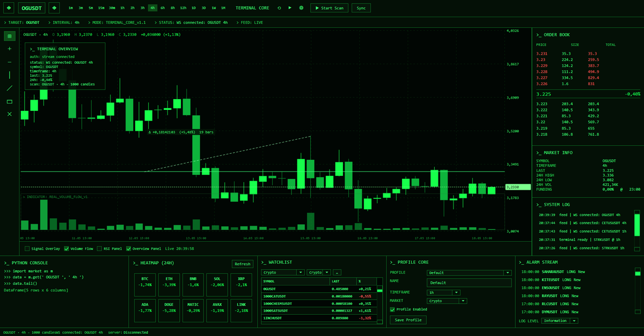Click the System Log vertical scrollbar

point(637,232)
